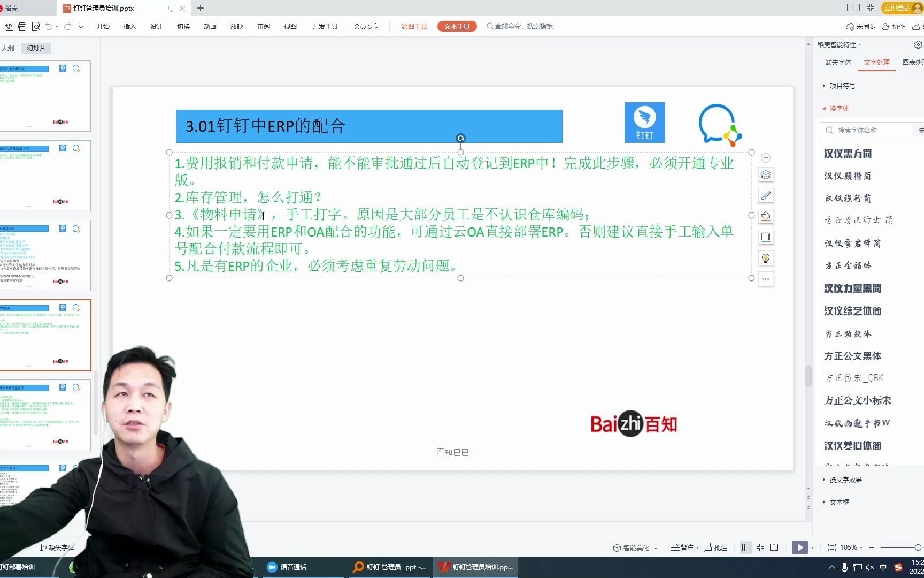Click the microphone icon in system tray
The width and height of the screenshot is (924, 578).
coord(845,567)
